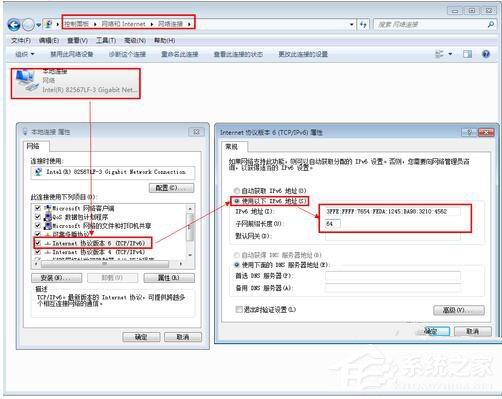
Task: Open the 高级(N) menu
Action: (x=135, y=40)
